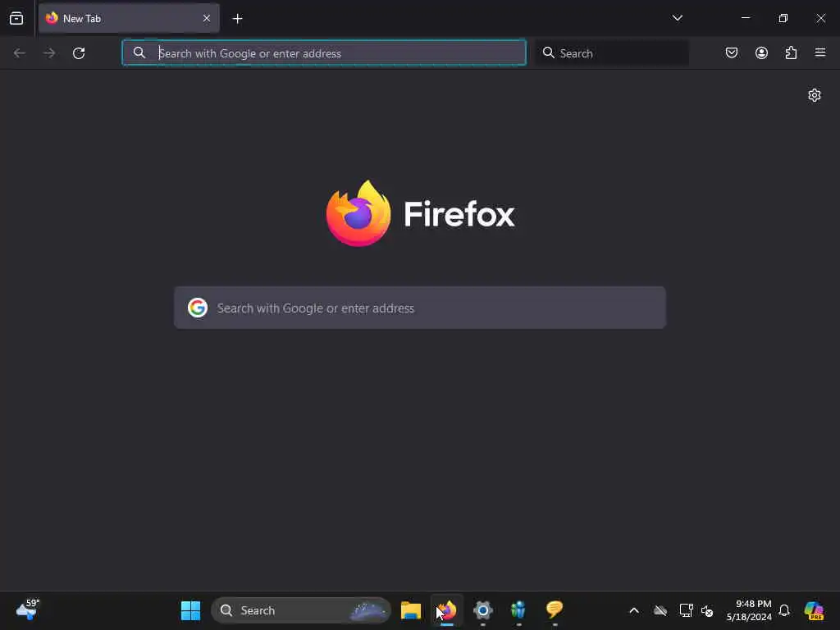
Task: Open the gear-icon app on the taskbar
Action: 482,610
